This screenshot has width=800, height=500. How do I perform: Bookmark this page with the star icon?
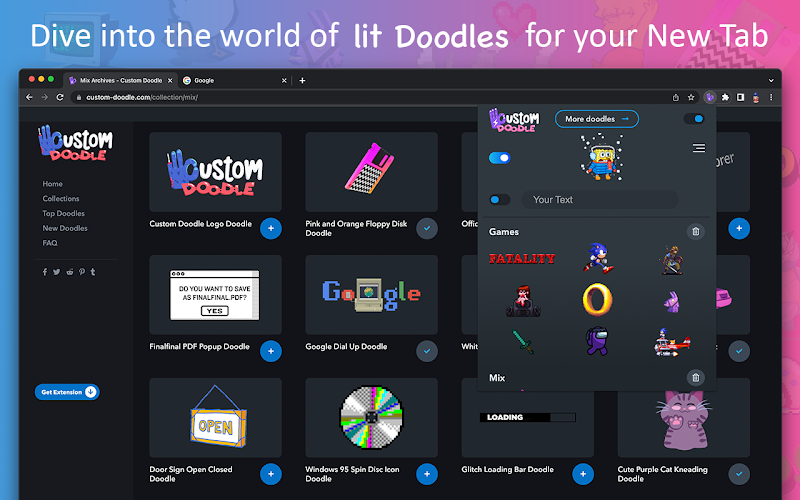(x=691, y=97)
